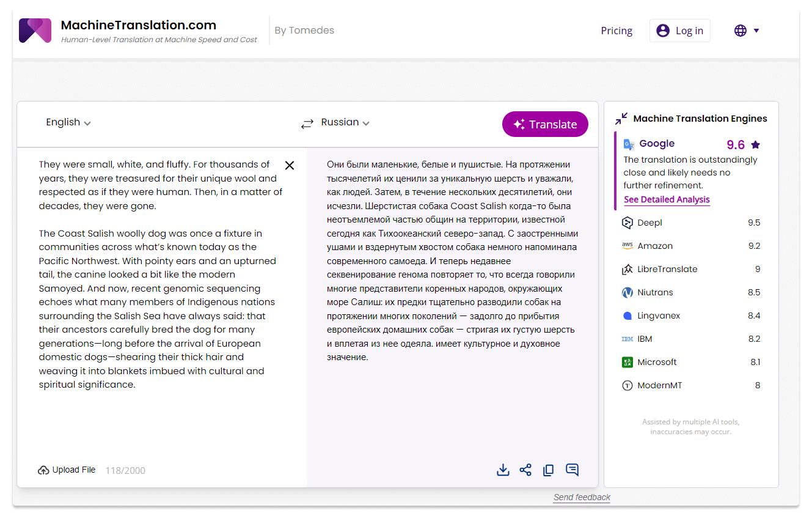Click the 8.1 Microsoft score
Image resolution: width=812 pixels, height=513 pixels.
click(x=755, y=362)
